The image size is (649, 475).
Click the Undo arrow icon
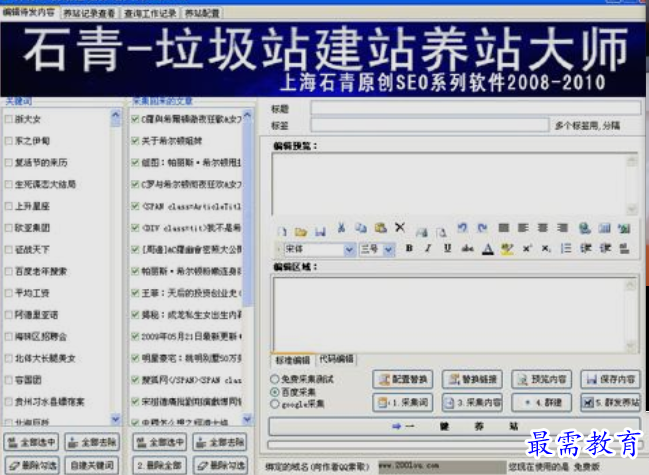pyautogui.click(x=462, y=227)
